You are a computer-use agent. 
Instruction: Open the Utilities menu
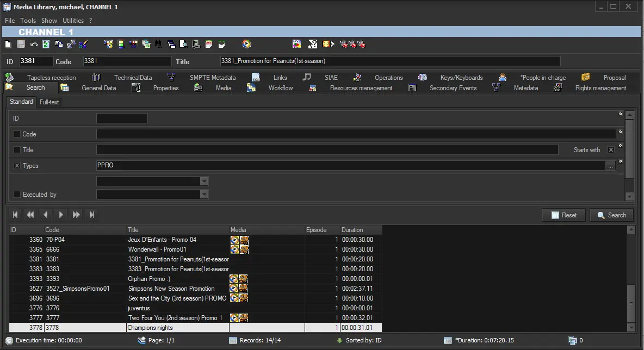pos(73,21)
